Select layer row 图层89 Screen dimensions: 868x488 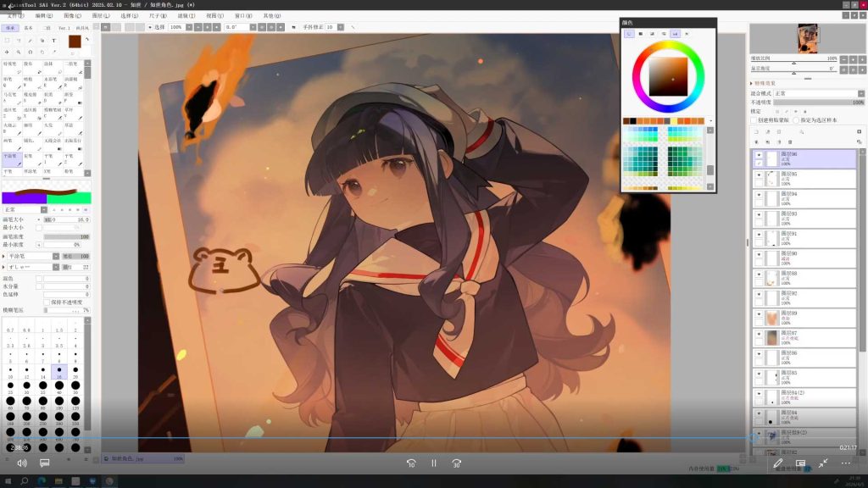[x=804, y=319]
